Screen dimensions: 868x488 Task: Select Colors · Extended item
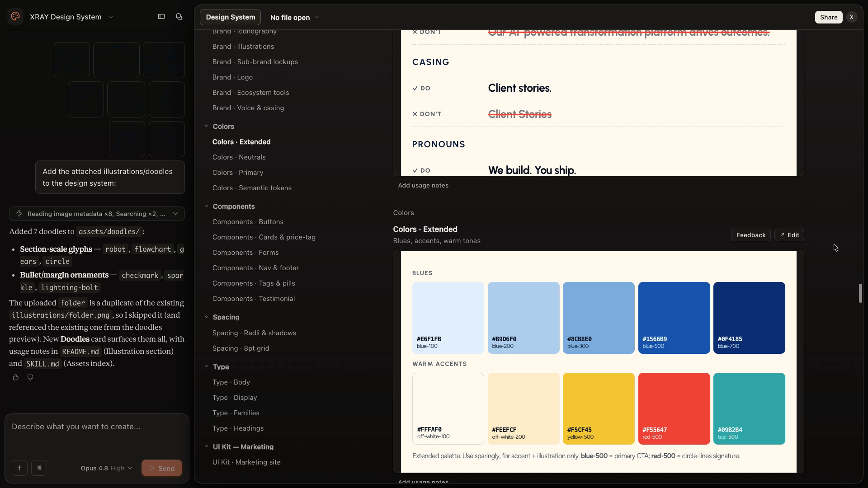(241, 142)
